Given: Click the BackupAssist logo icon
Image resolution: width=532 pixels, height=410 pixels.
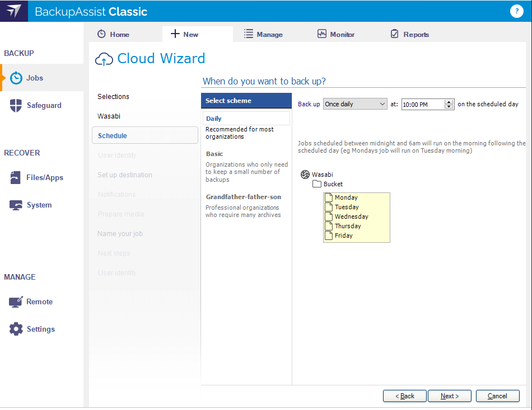Looking at the screenshot, I should (13, 11).
